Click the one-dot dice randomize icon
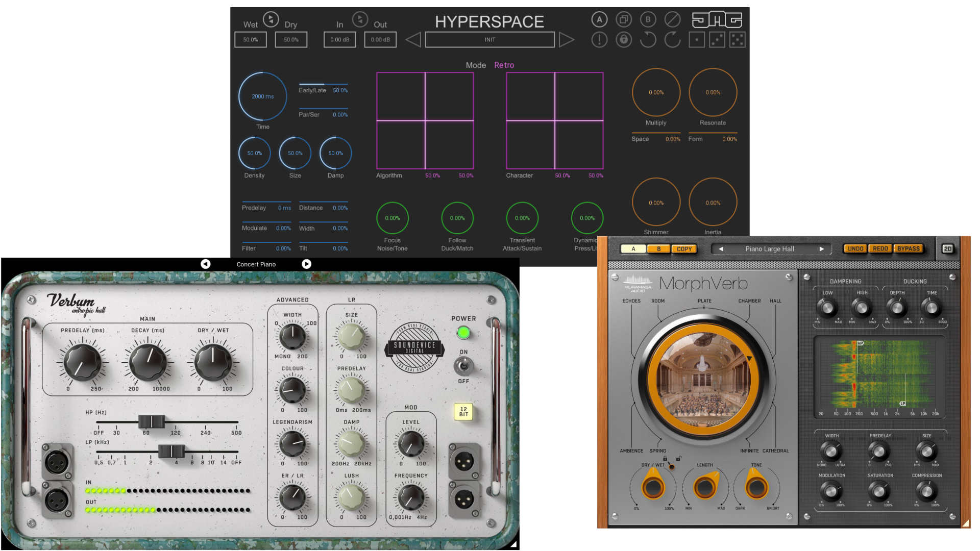 697,40
